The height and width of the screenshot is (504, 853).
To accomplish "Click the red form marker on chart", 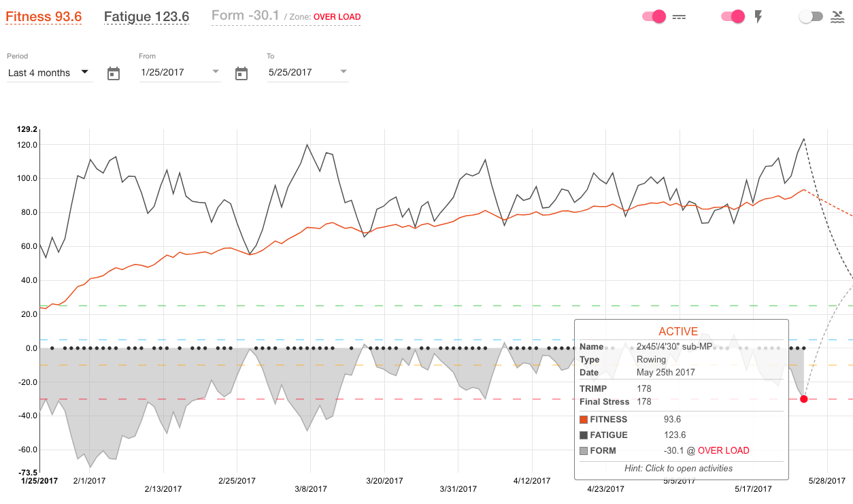I will click(804, 399).
